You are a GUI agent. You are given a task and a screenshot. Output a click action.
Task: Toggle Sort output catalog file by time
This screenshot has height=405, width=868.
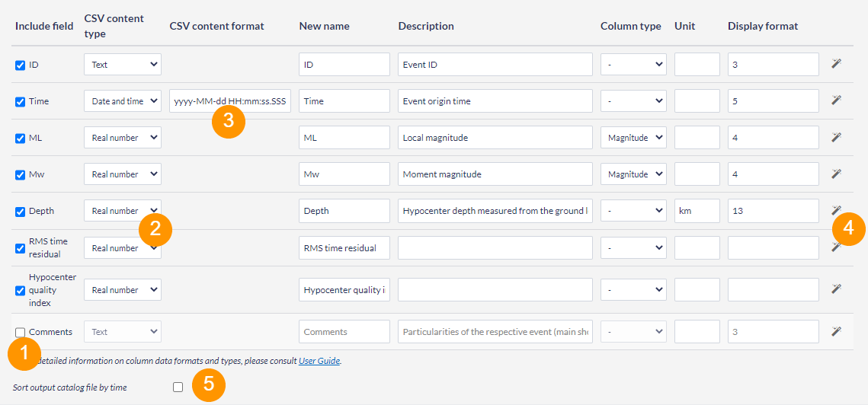pyautogui.click(x=178, y=387)
